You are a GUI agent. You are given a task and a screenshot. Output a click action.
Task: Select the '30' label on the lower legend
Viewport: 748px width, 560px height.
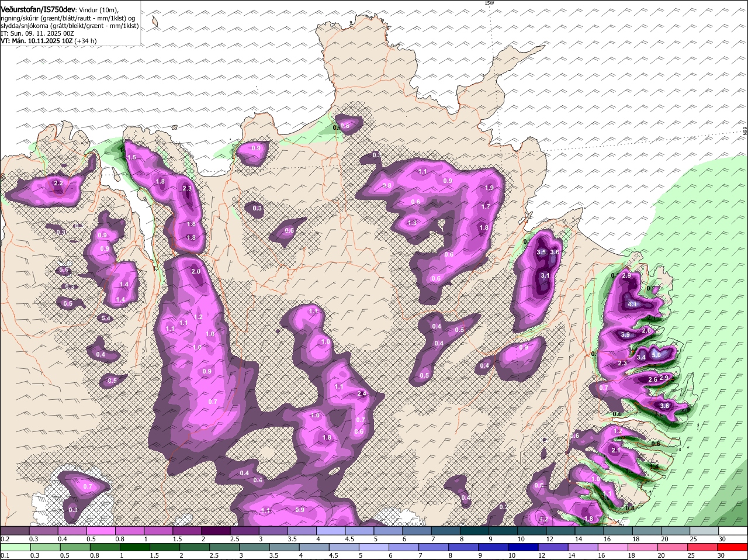(x=722, y=555)
